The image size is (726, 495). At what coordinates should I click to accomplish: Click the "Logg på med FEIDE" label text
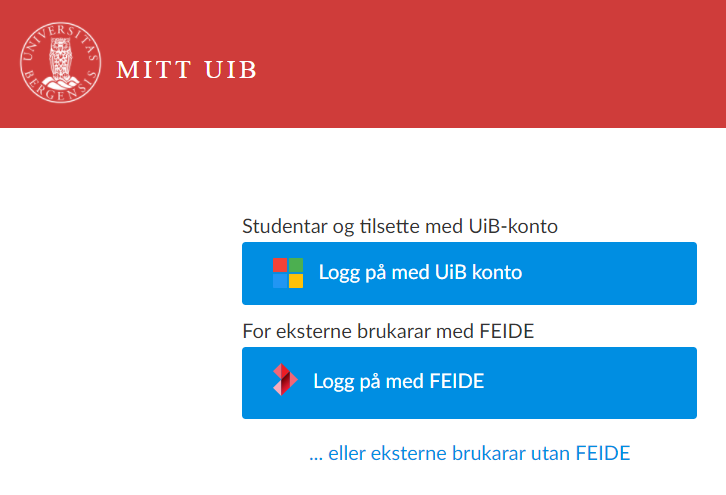(x=398, y=381)
